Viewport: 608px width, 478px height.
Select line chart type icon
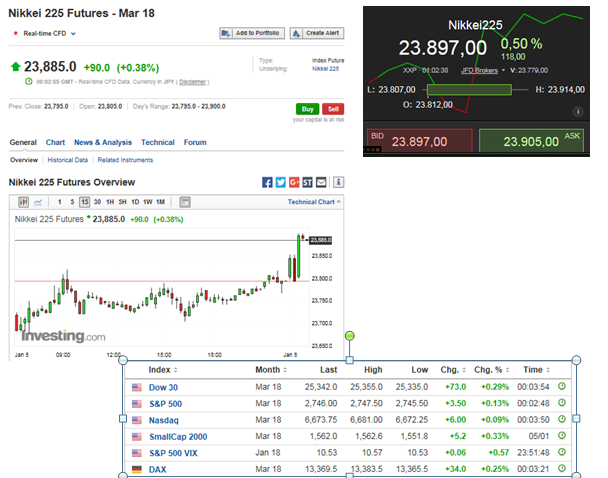pos(38,202)
